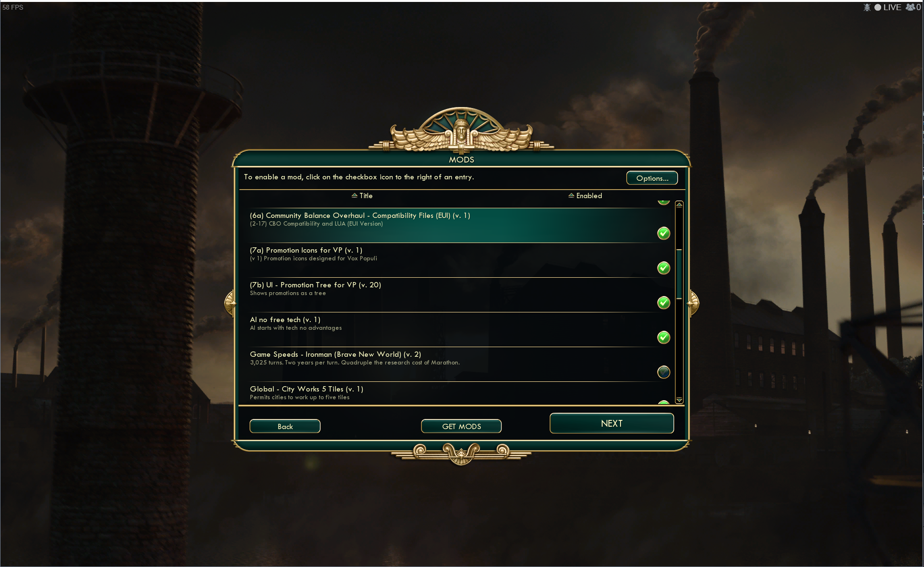Viewport: 924px width, 567px height.
Task: Click the NEXT button
Action: [x=612, y=423]
